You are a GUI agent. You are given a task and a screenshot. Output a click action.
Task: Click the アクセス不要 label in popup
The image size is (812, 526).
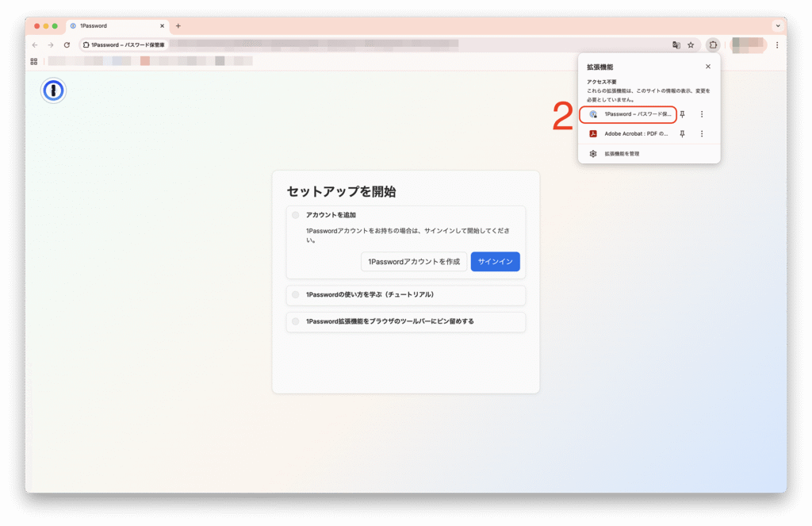coord(601,82)
